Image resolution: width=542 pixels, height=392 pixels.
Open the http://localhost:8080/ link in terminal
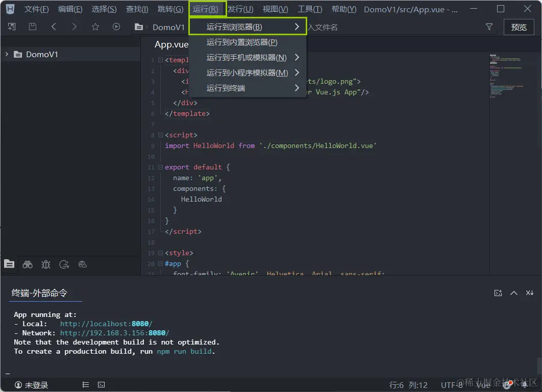[106, 324]
